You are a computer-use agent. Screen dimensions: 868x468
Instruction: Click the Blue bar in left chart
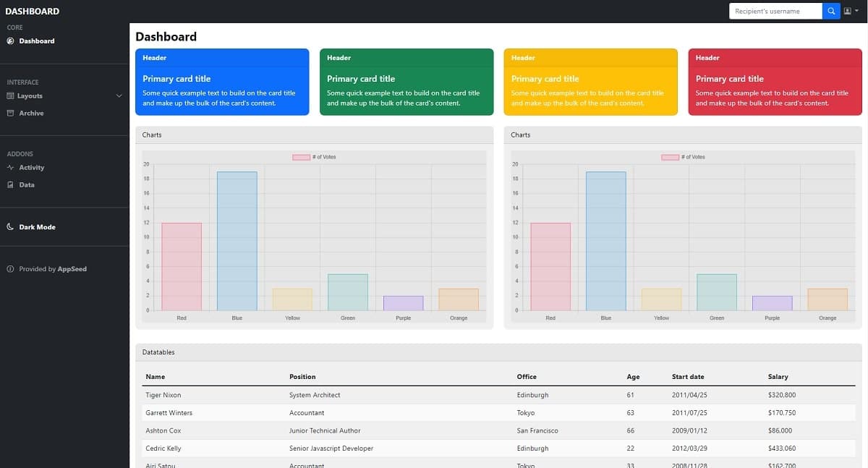coord(237,241)
